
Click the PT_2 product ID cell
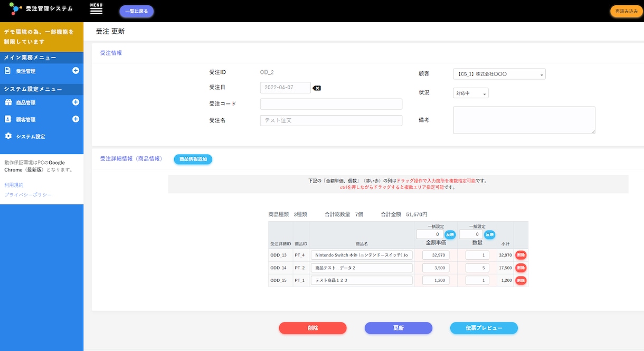pyautogui.click(x=301, y=268)
